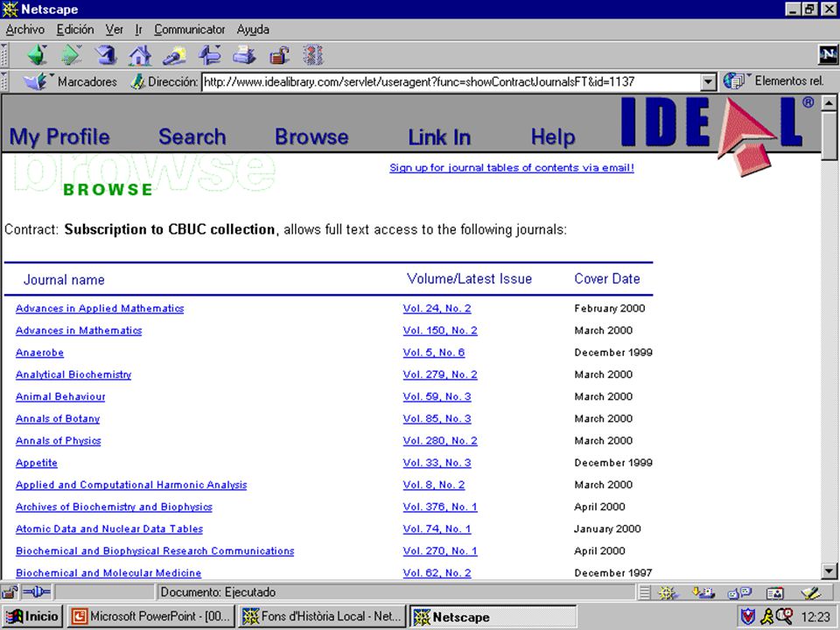
Task: Click the Netscape N logo icon
Action: [x=828, y=54]
